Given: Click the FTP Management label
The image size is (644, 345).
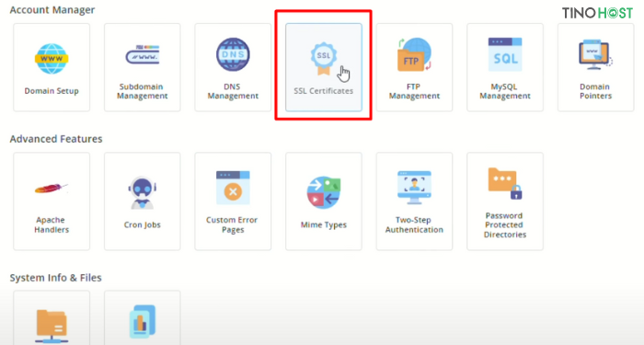Looking at the screenshot, I should tap(414, 91).
